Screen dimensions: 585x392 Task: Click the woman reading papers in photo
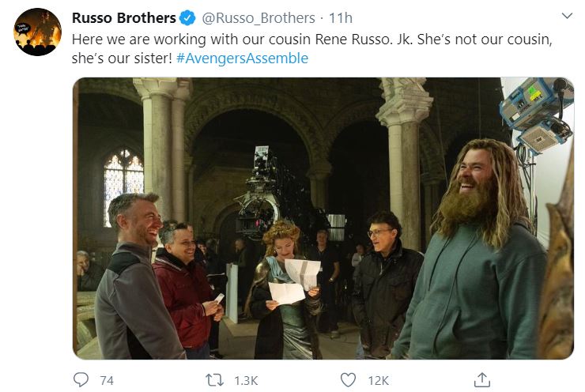(284, 269)
